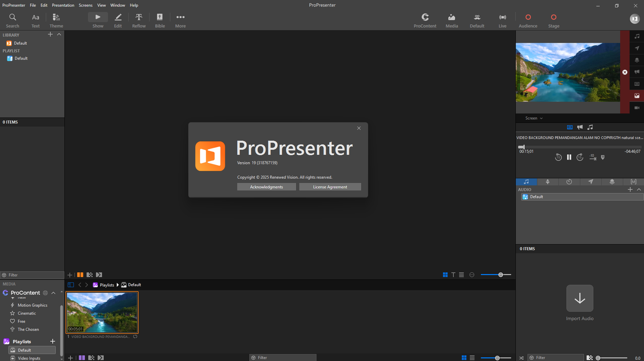Add a new library or playlist
644x361 pixels.
click(x=50, y=35)
